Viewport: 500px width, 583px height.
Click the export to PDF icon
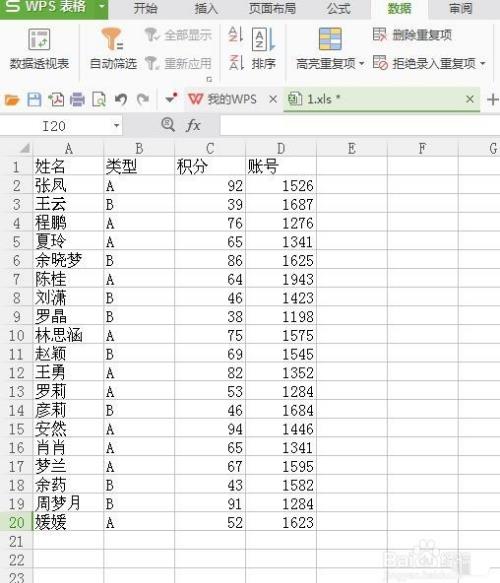[56, 100]
